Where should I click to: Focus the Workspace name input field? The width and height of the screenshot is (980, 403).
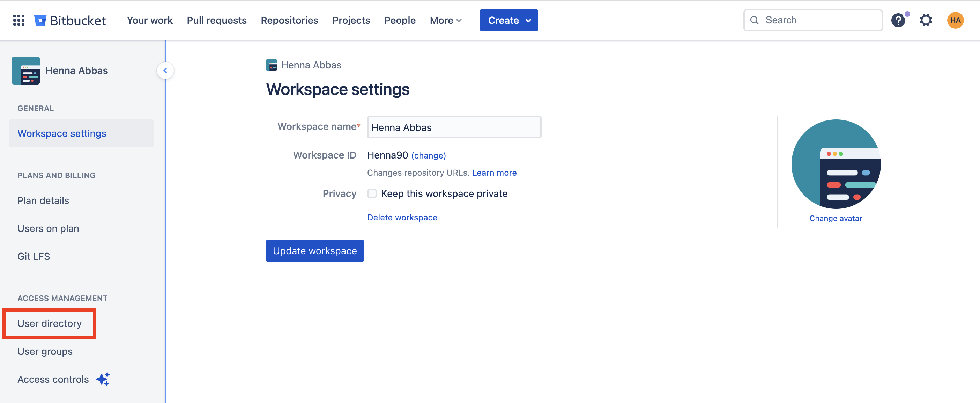pos(454,127)
